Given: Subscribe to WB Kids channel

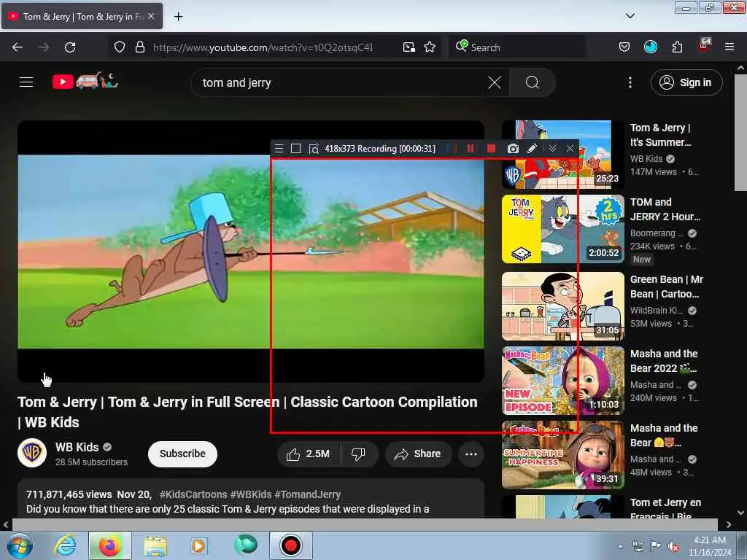Looking at the screenshot, I should coord(182,454).
